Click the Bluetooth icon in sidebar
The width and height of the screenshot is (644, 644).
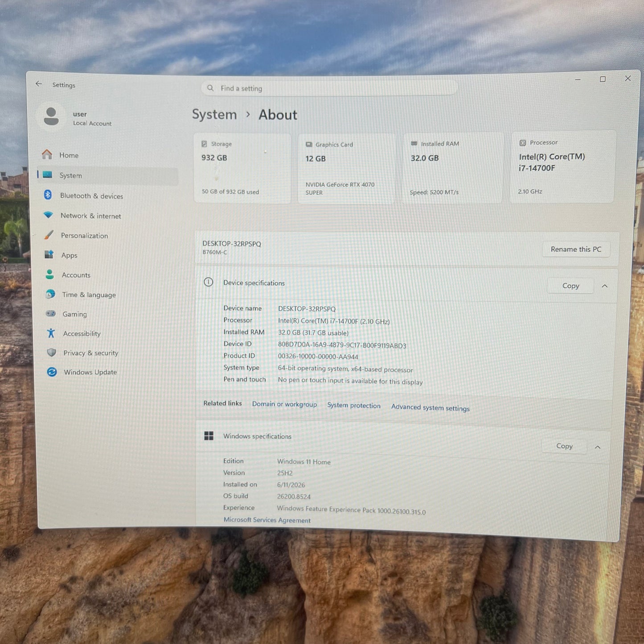pyautogui.click(x=48, y=195)
